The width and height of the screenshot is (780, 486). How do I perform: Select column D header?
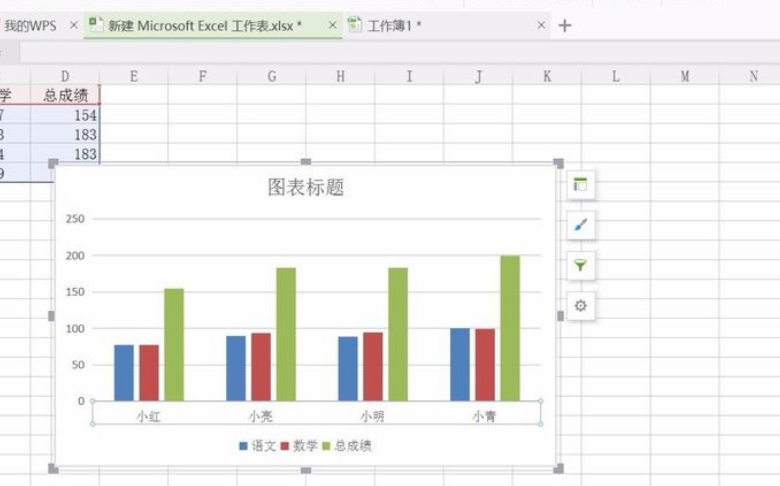(65, 76)
